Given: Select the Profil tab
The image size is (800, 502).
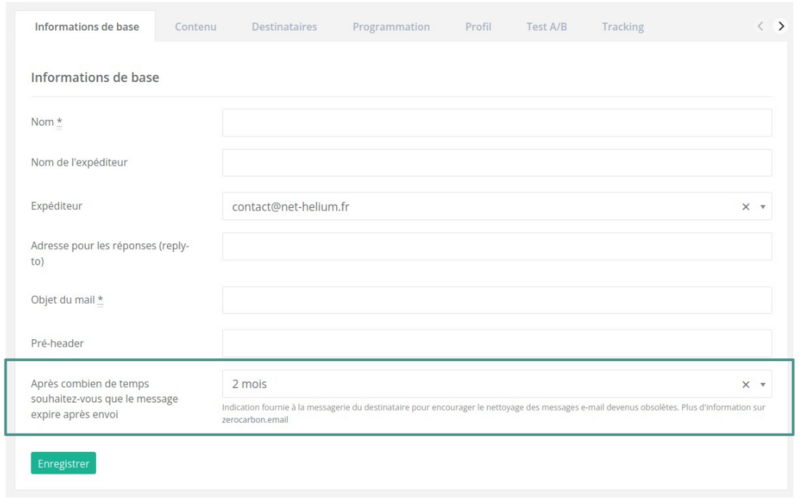Looking at the screenshot, I should point(478,27).
